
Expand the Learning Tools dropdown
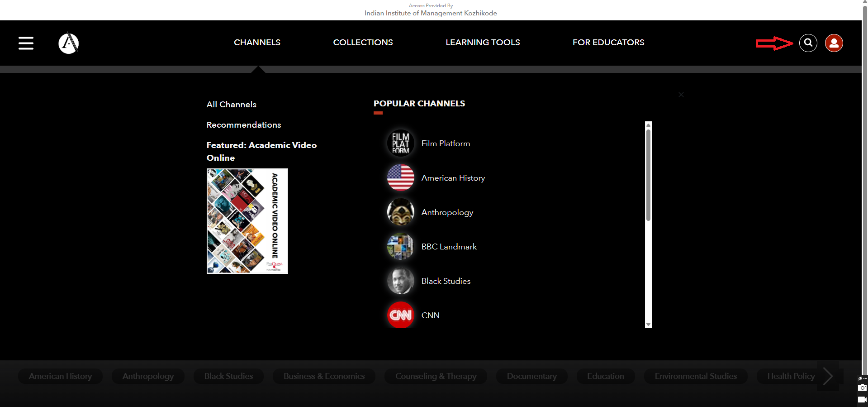point(483,43)
